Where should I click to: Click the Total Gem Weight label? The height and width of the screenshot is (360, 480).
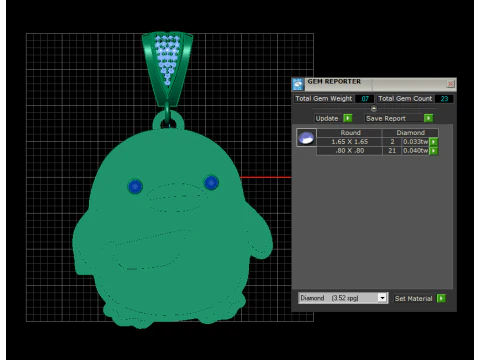pyautogui.click(x=324, y=99)
